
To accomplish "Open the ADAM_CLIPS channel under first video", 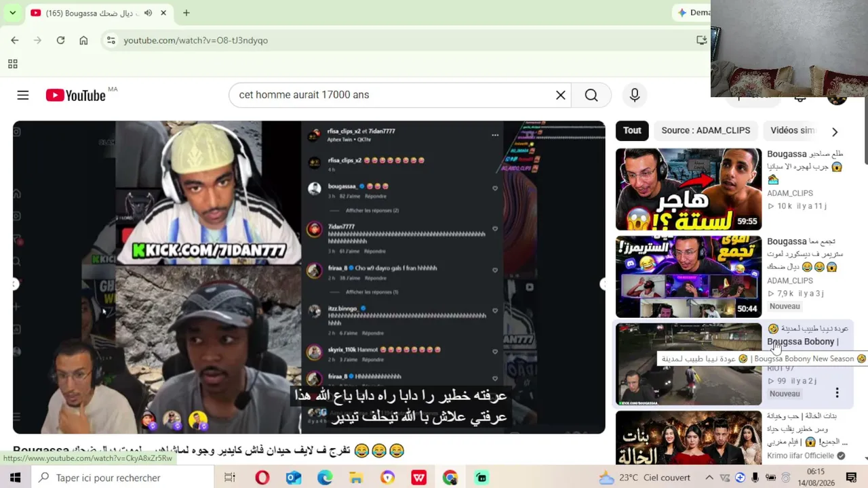I will click(790, 193).
